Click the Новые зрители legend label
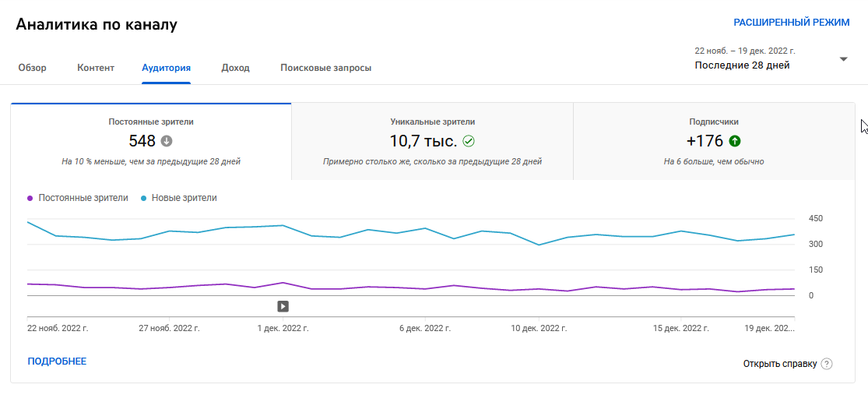The image size is (868, 395). tap(184, 198)
